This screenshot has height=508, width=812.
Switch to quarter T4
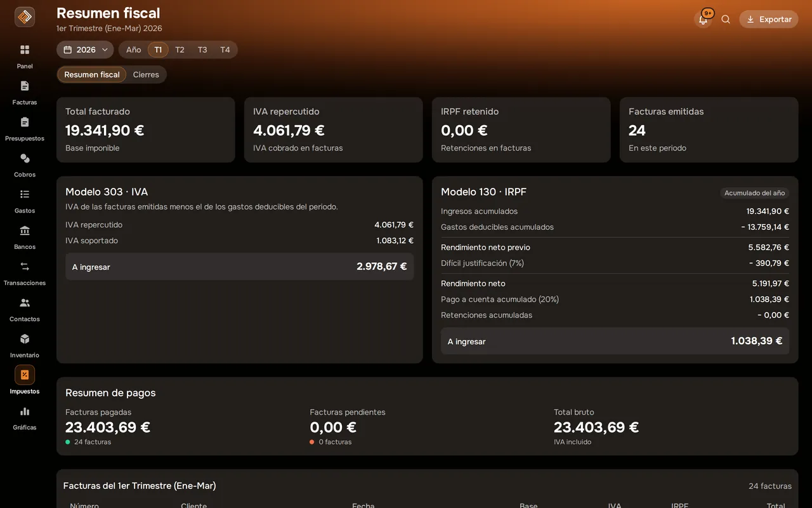[x=225, y=50]
